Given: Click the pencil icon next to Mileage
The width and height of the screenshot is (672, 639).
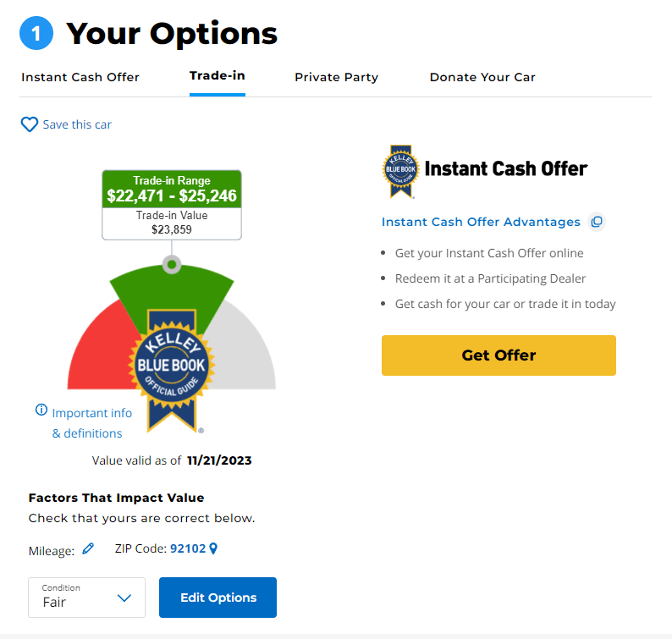Looking at the screenshot, I should (88, 548).
